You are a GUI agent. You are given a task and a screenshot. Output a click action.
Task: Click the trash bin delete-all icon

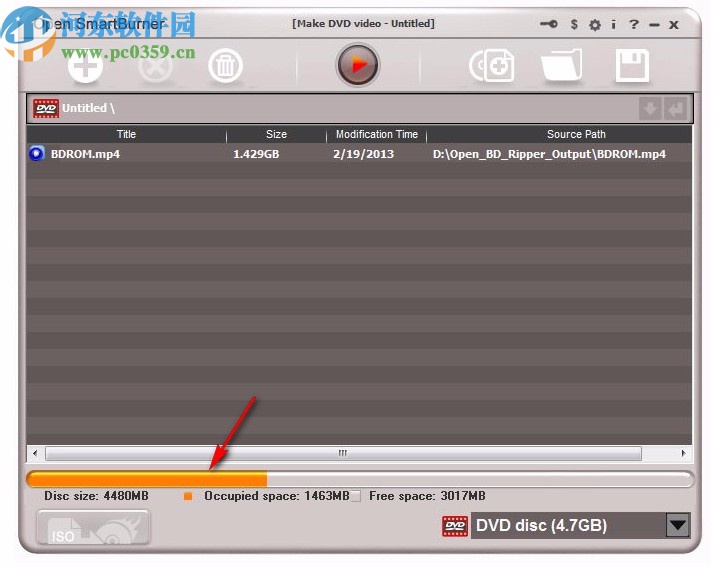click(x=226, y=66)
